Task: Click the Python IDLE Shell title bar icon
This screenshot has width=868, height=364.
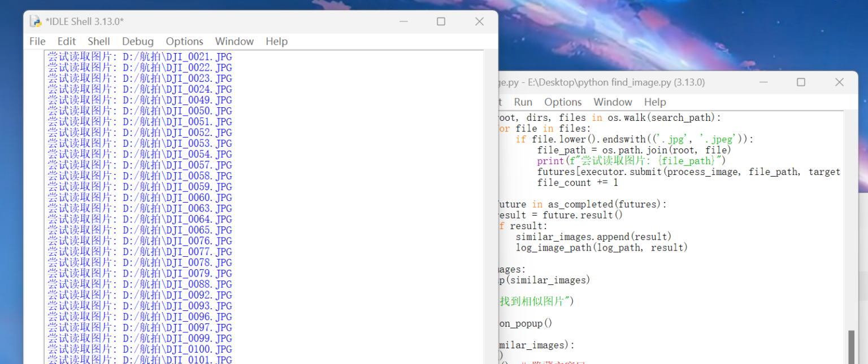Action: (36, 21)
